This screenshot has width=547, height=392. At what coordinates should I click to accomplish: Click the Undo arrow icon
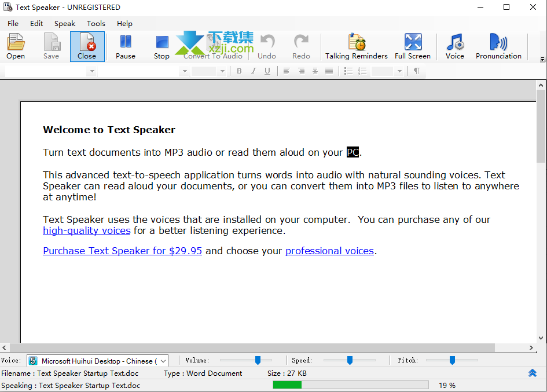click(267, 46)
